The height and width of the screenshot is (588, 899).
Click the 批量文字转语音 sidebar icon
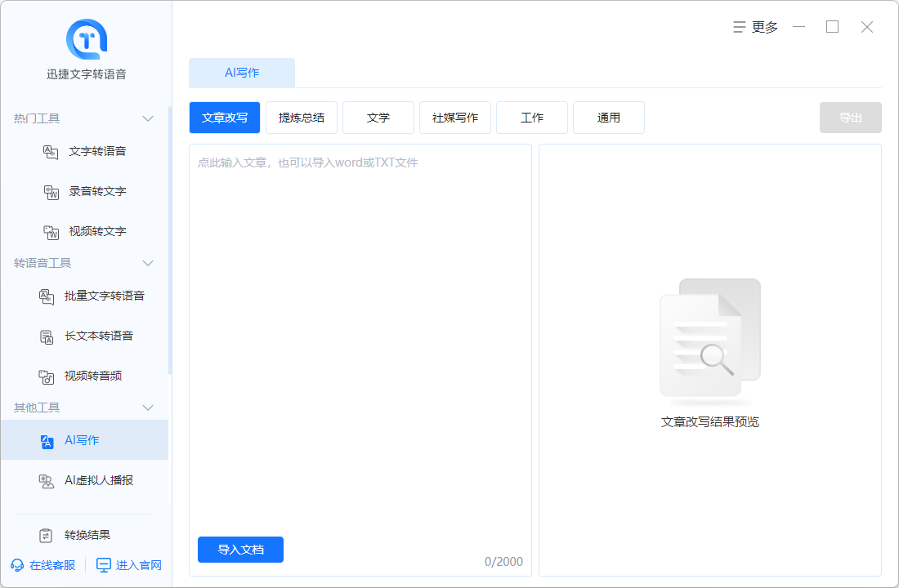click(x=47, y=296)
